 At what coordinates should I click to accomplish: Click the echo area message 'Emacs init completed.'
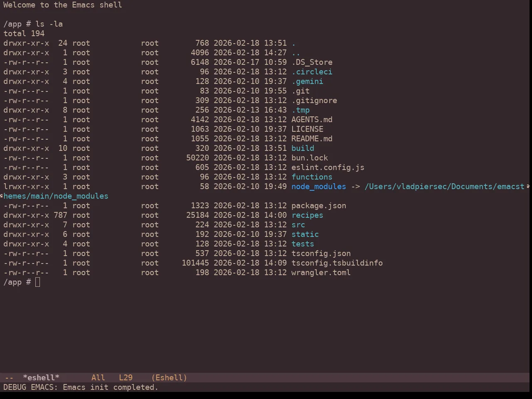(111, 387)
